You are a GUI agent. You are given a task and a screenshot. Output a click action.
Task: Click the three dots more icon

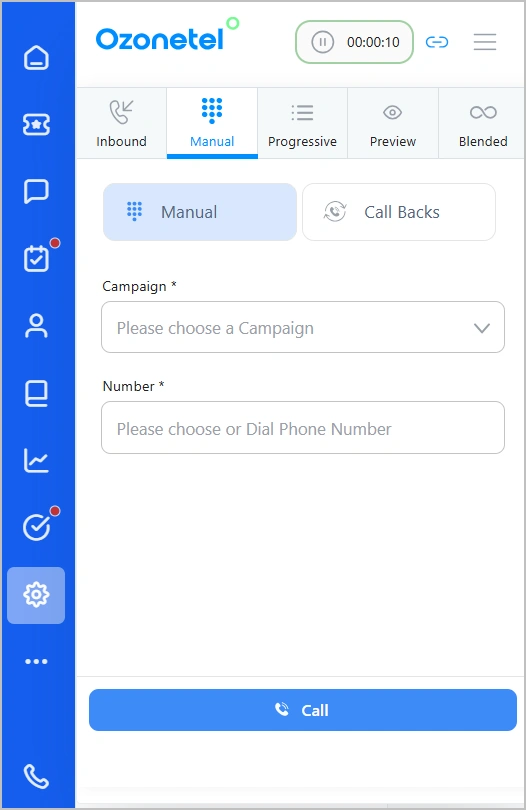click(36, 661)
